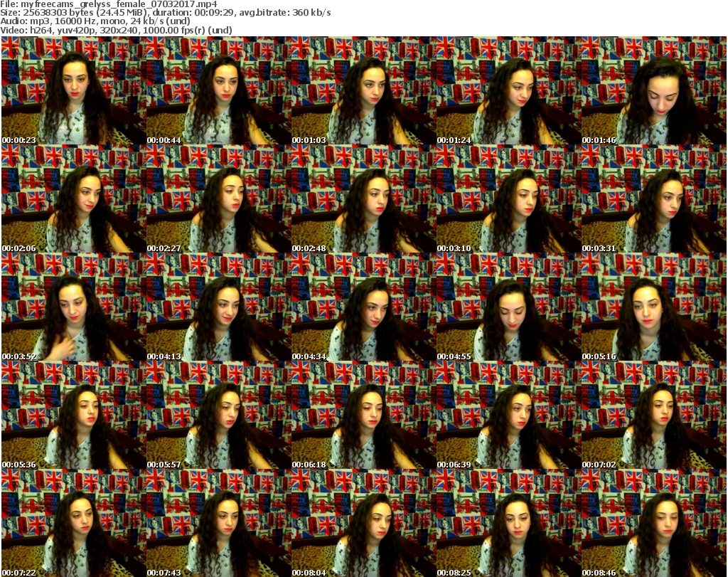Screen dimensions: 728x577
Task: Click the 'Video: h264, yuv420p' header line
Action: pyautogui.click(x=116, y=30)
